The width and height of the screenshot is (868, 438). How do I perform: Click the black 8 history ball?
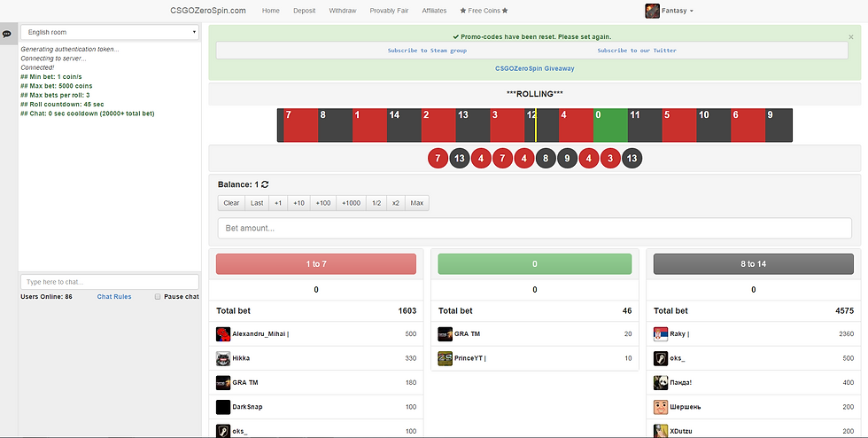(546, 159)
